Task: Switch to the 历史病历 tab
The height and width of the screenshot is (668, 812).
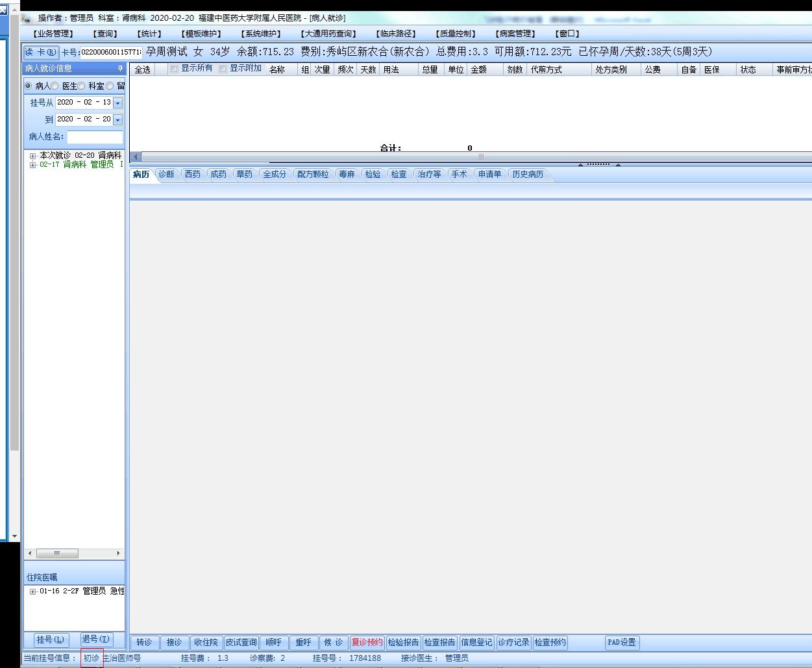Action: [x=528, y=175]
